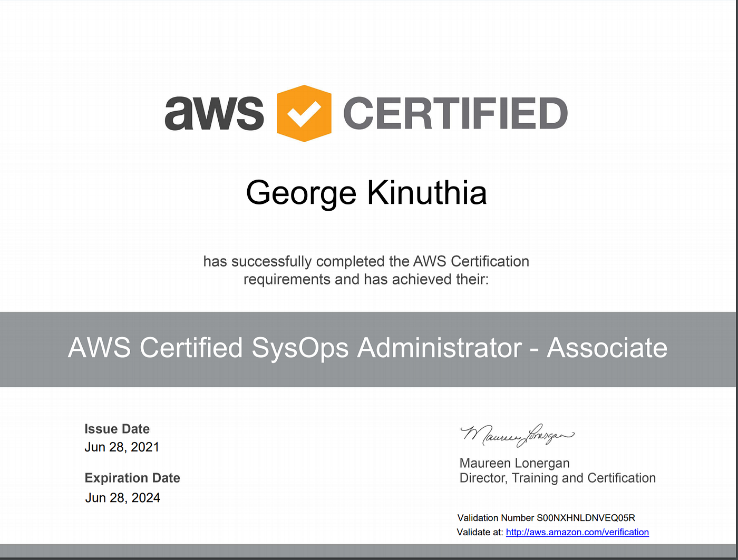Open the aws.amazon.com/verification link
Screen dimensions: 738x560
pos(577,532)
